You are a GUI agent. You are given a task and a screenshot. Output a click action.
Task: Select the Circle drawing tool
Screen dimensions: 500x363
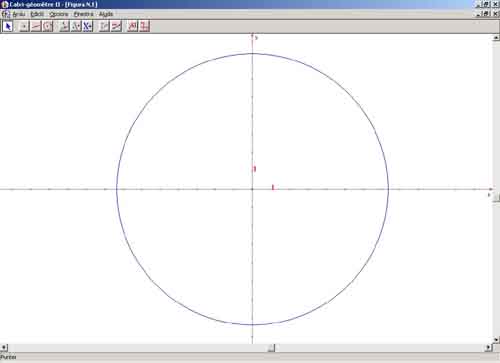click(x=47, y=26)
